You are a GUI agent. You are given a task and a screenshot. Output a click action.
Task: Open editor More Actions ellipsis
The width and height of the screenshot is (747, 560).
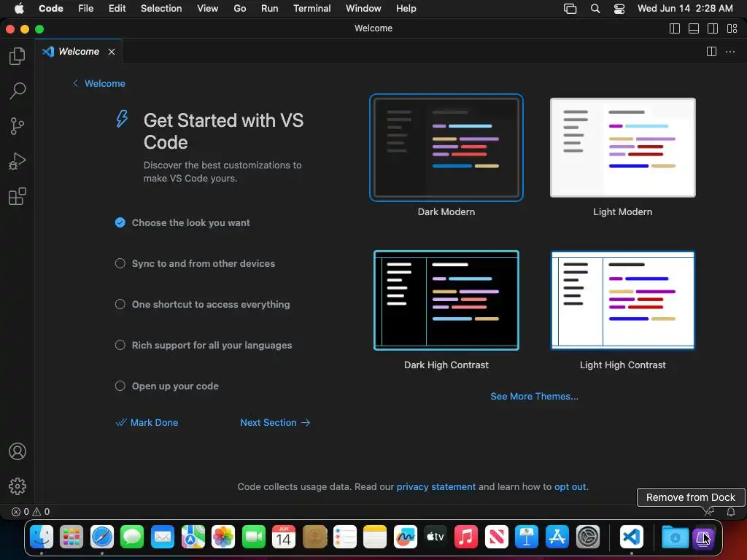(729, 52)
